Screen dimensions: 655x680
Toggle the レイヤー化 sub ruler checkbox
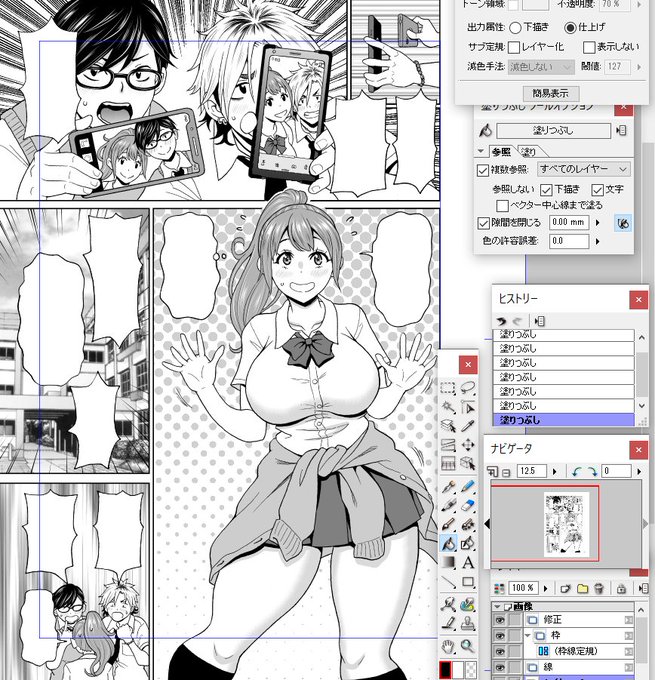(x=514, y=47)
